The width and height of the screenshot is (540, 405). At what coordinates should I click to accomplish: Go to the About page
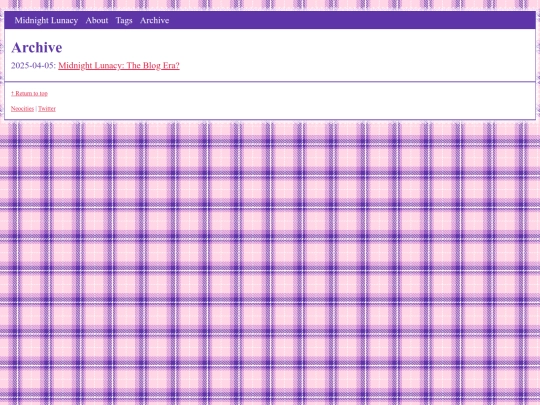97,20
